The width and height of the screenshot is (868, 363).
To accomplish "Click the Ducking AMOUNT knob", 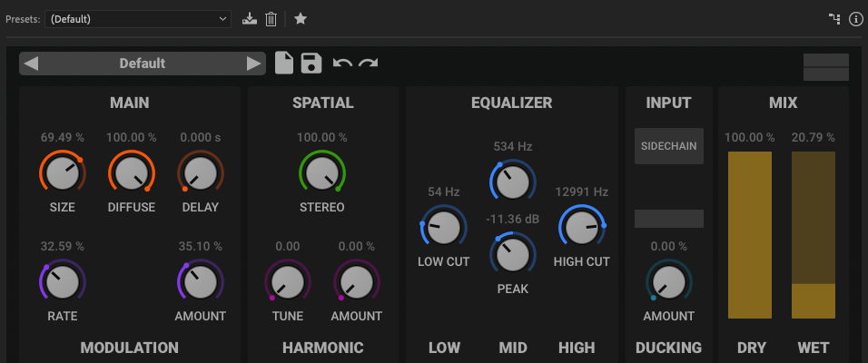I will point(668,280).
